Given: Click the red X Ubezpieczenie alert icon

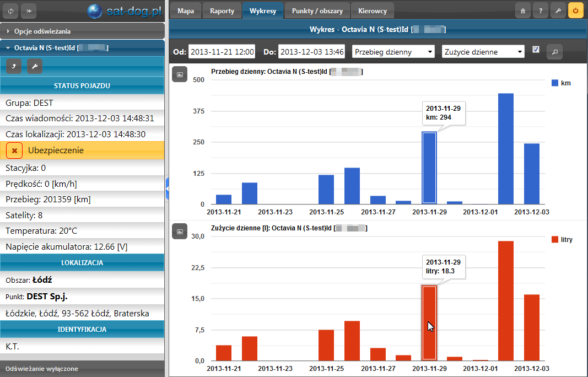Looking at the screenshot, I should 14,150.
